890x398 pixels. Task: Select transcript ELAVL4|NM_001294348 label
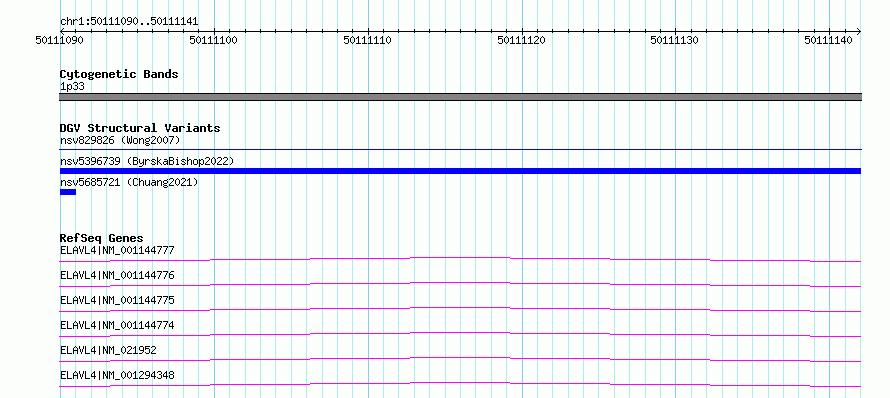coord(117,375)
